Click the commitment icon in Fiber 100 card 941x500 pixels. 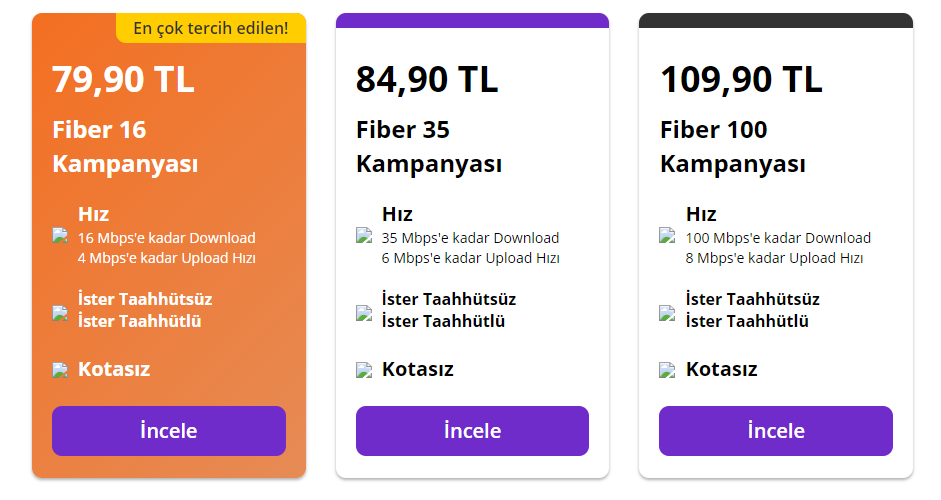[x=667, y=312]
